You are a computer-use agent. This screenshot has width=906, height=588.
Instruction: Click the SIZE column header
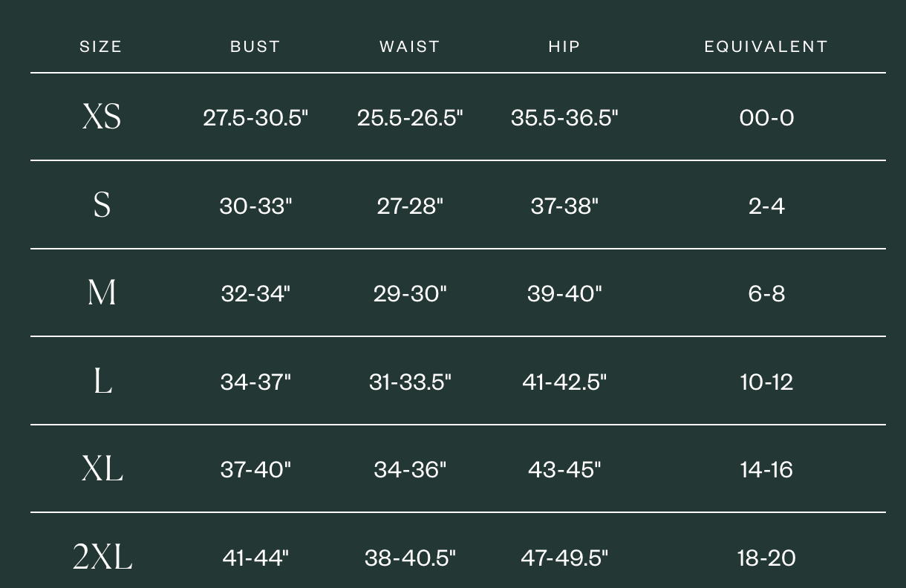[x=100, y=47]
